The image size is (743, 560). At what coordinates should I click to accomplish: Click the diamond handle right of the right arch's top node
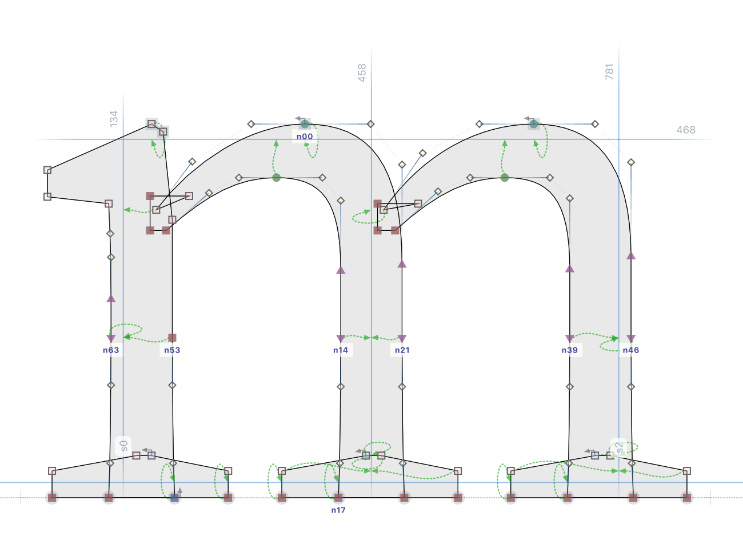595,124
